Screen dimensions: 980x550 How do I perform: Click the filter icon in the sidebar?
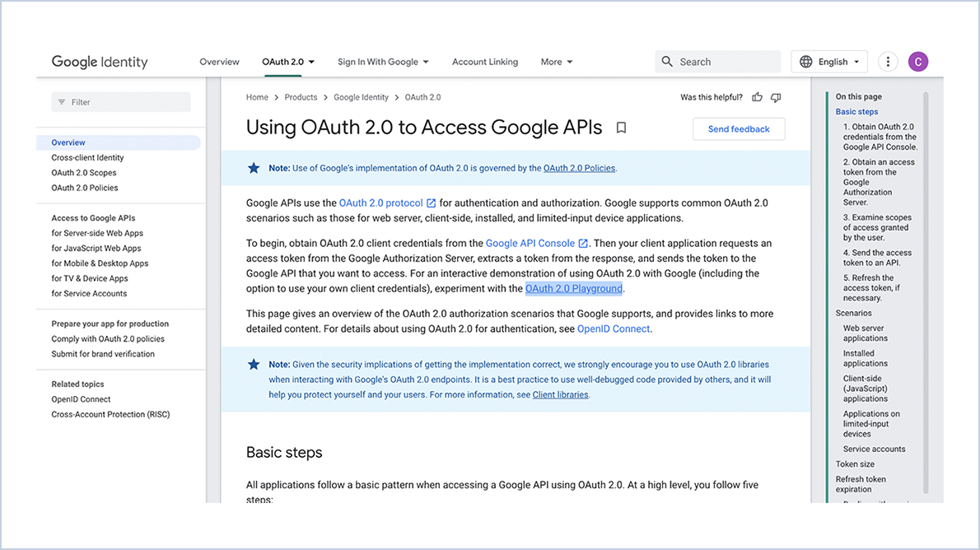[x=62, y=101]
